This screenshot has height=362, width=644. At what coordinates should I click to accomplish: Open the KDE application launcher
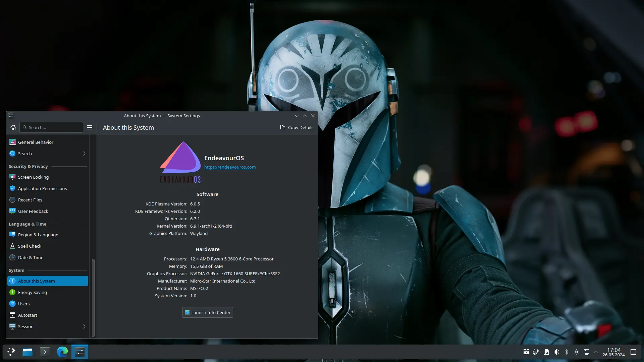(x=11, y=352)
